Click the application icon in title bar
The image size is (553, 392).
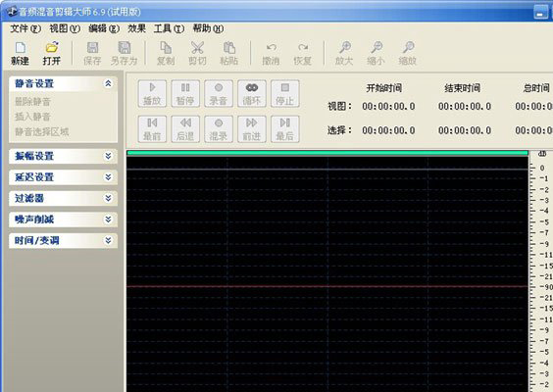(12, 12)
